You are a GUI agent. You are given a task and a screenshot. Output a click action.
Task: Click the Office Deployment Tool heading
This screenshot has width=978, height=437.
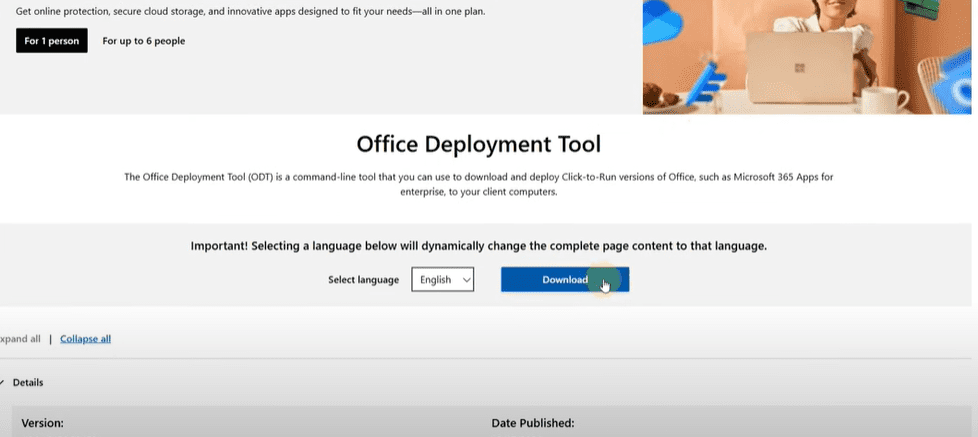click(478, 144)
